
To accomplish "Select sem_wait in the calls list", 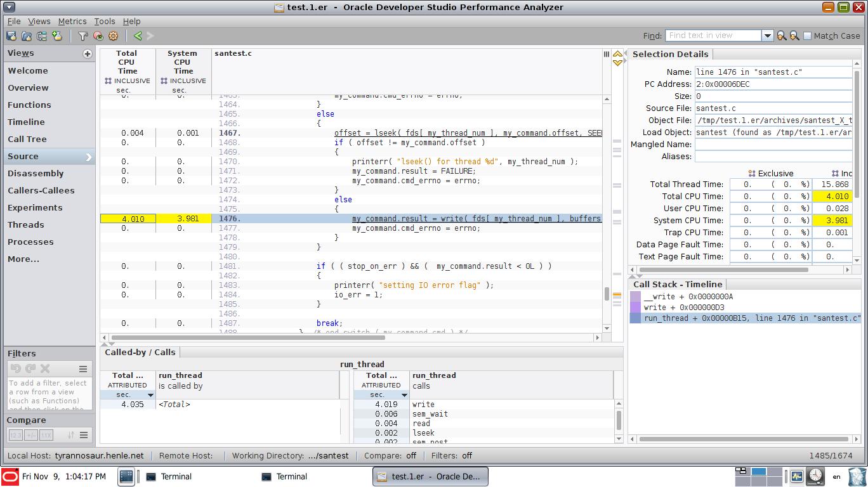I will (x=484, y=414).
